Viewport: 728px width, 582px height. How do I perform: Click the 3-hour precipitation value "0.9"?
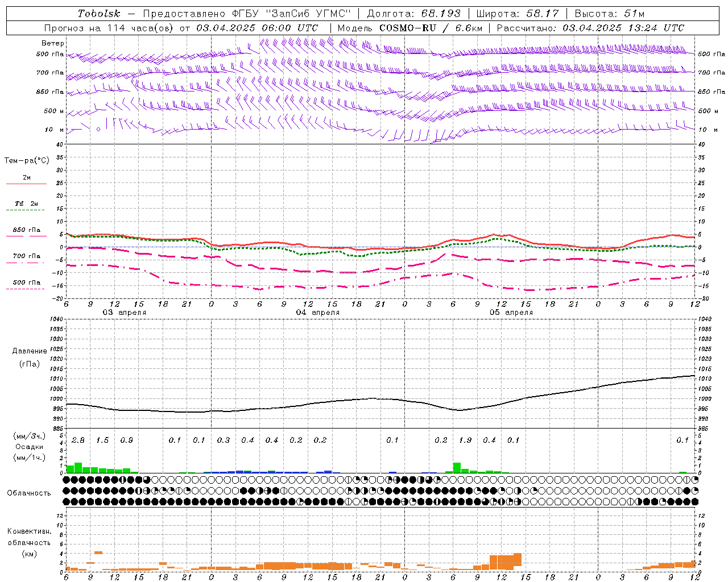click(x=126, y=440)
